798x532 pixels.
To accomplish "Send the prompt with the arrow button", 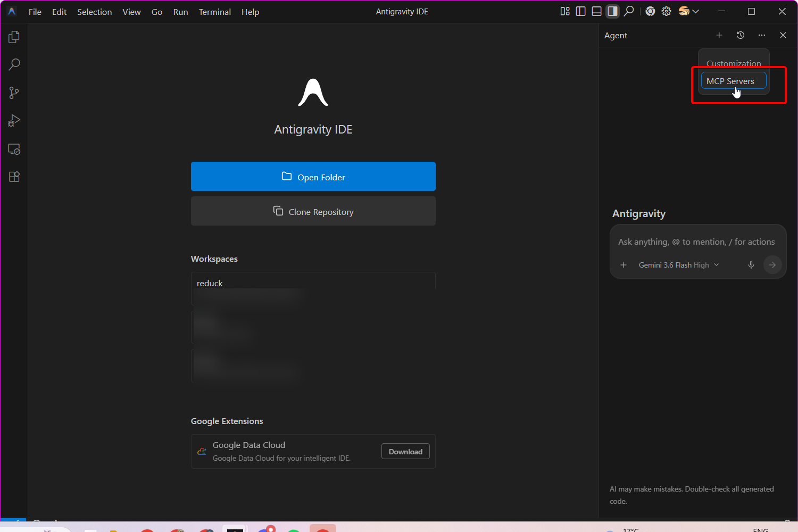I will [772, 265].
